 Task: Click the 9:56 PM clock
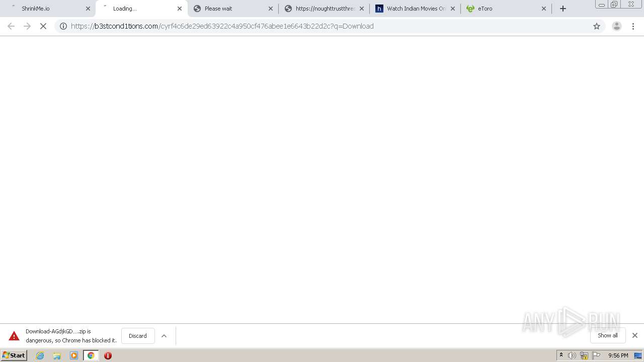click(x=618, y=355)
